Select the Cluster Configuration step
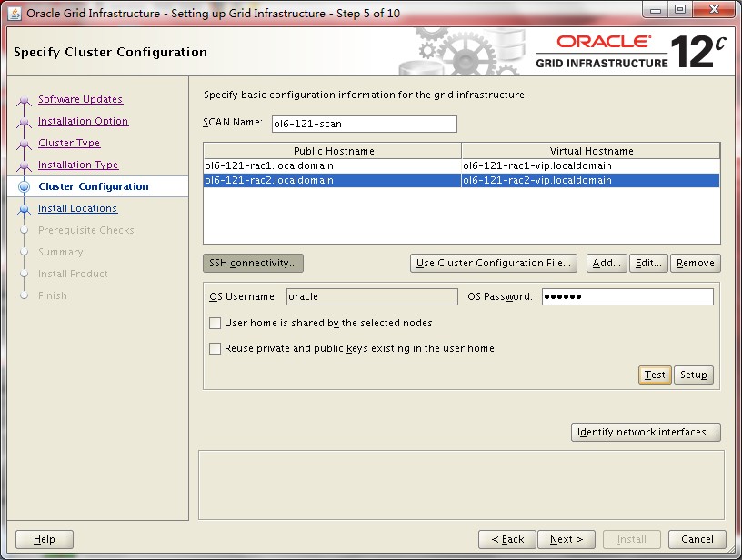This screenshot has height=560, width=742. pos(94,186)
